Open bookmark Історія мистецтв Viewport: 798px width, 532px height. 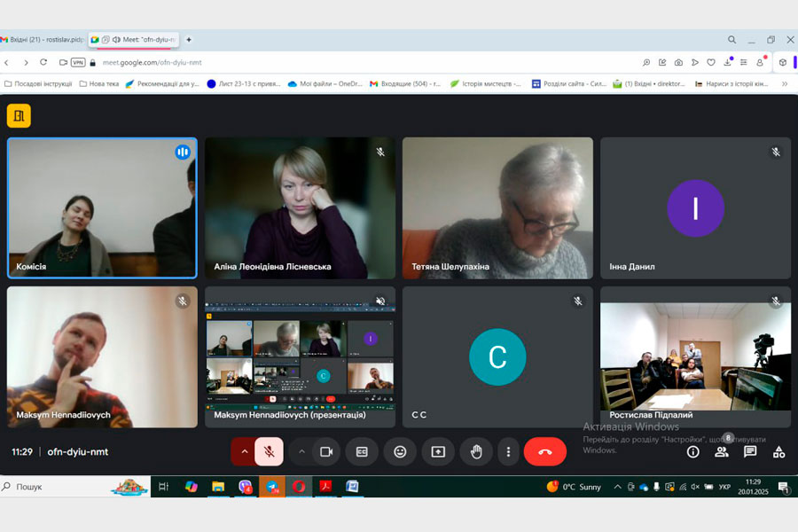[486, 84]
